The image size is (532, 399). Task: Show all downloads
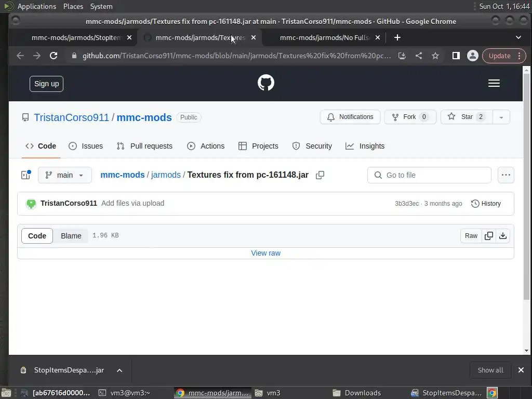(490, 370)
